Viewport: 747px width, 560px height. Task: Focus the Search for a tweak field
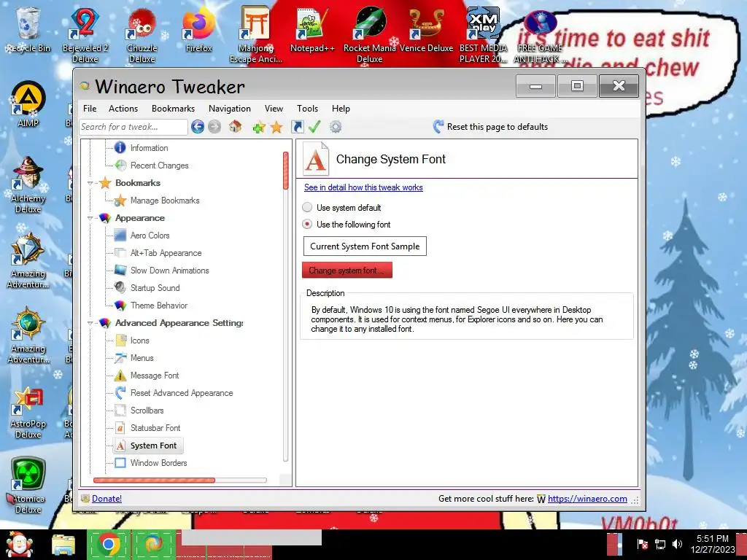(x=133, y=127)
